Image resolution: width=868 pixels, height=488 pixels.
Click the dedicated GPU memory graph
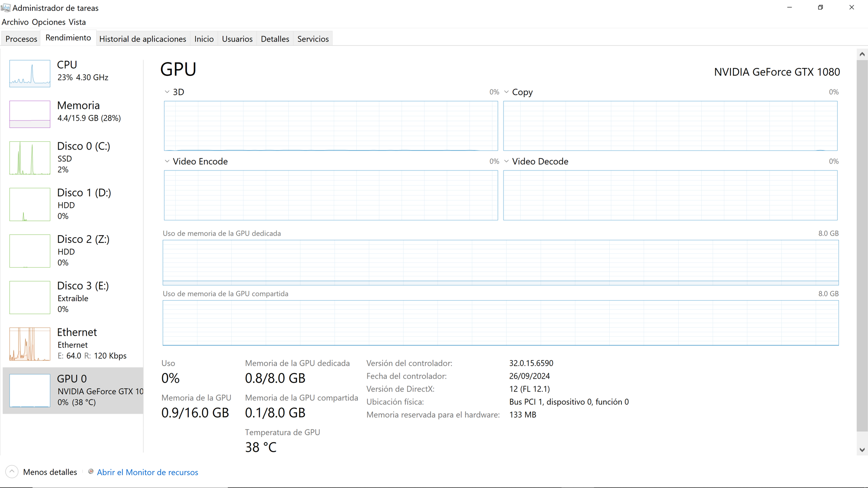[500, 262]
